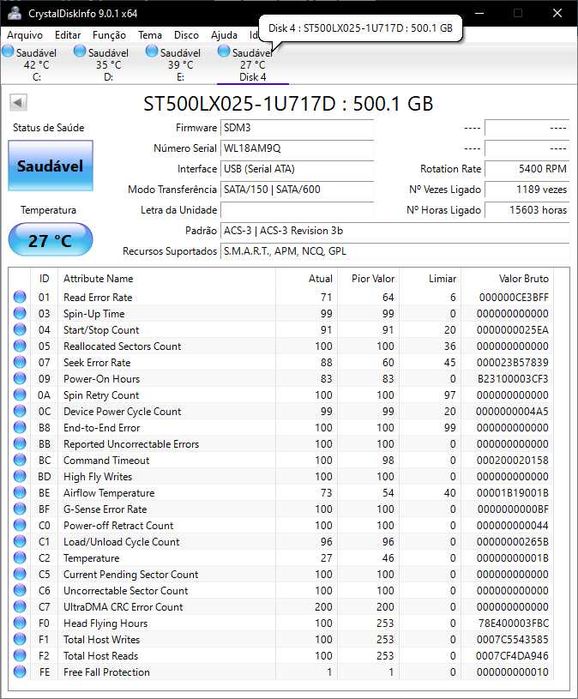Click the Valor Bruto column header
Image resolution: width=578 pixels, height=699 pixels.
(524, 279)
